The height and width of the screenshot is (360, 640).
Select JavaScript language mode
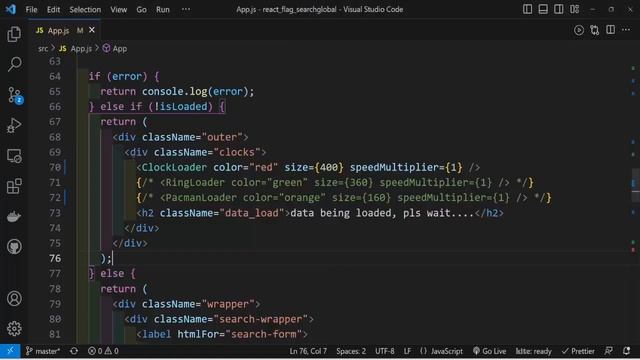(x=441, y=351)
